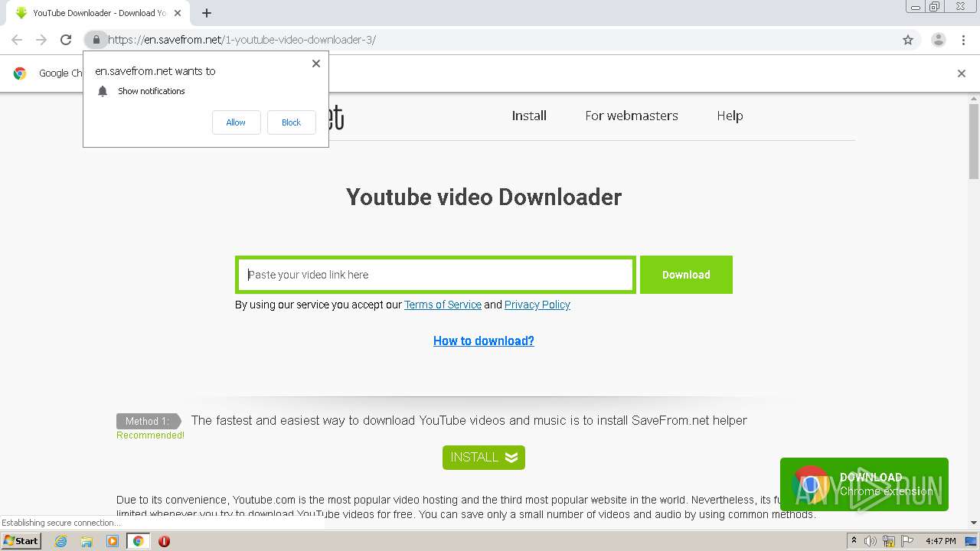Click the bell Show notifications icon

point(103,91)
